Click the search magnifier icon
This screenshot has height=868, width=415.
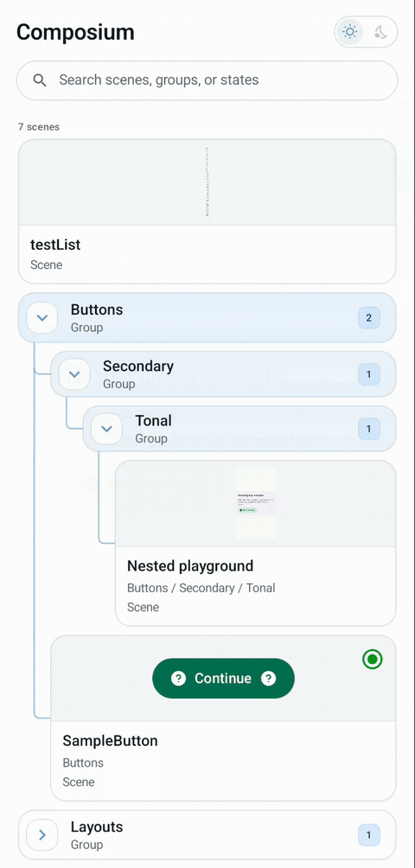click(x=39, y=80)
